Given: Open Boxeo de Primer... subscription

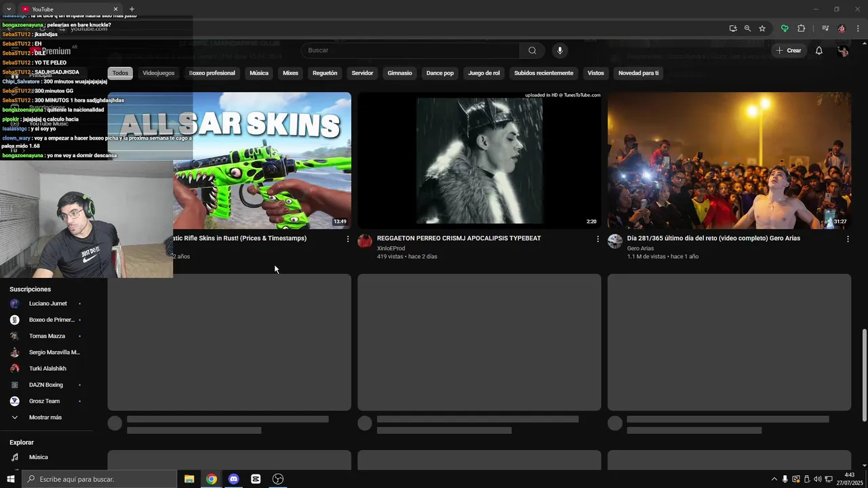Looking at the screenshot, I should pos(46,320).
